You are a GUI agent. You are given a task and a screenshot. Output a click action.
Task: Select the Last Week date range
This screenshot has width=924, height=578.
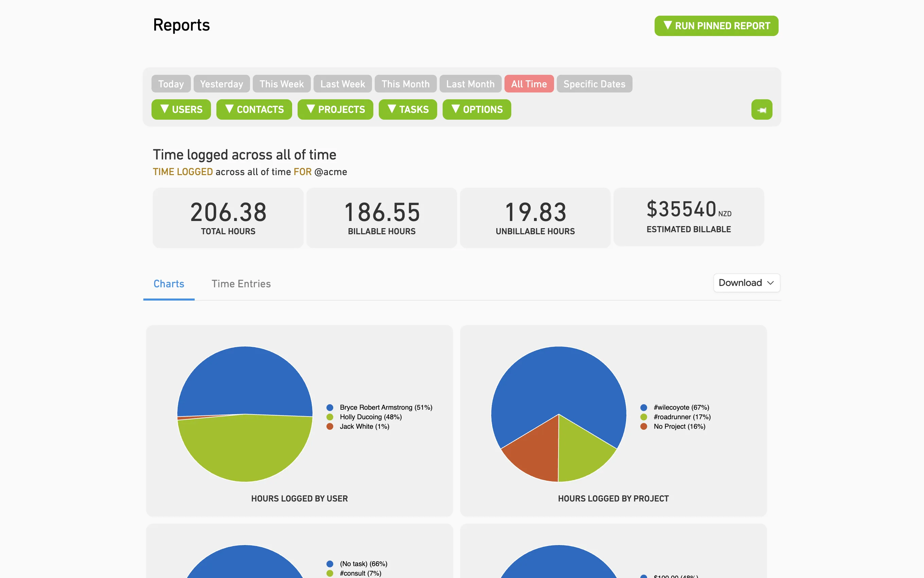click(342, 84)
